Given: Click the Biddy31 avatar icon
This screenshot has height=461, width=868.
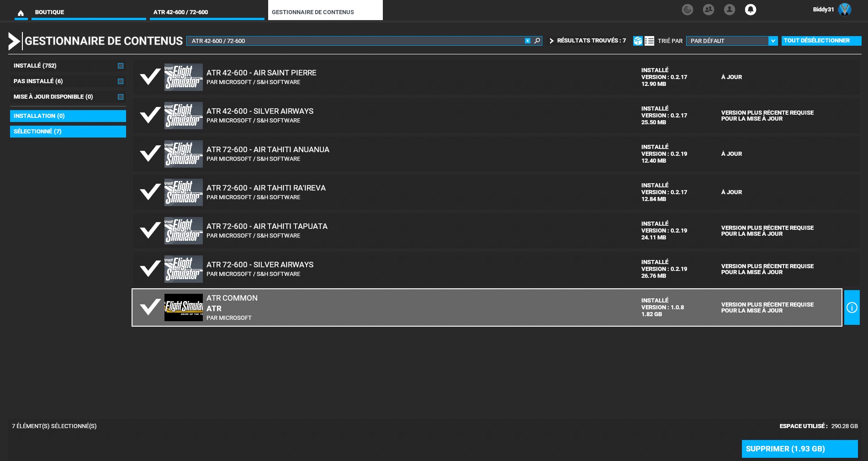Looking at the screenshot, I should 845,10.
